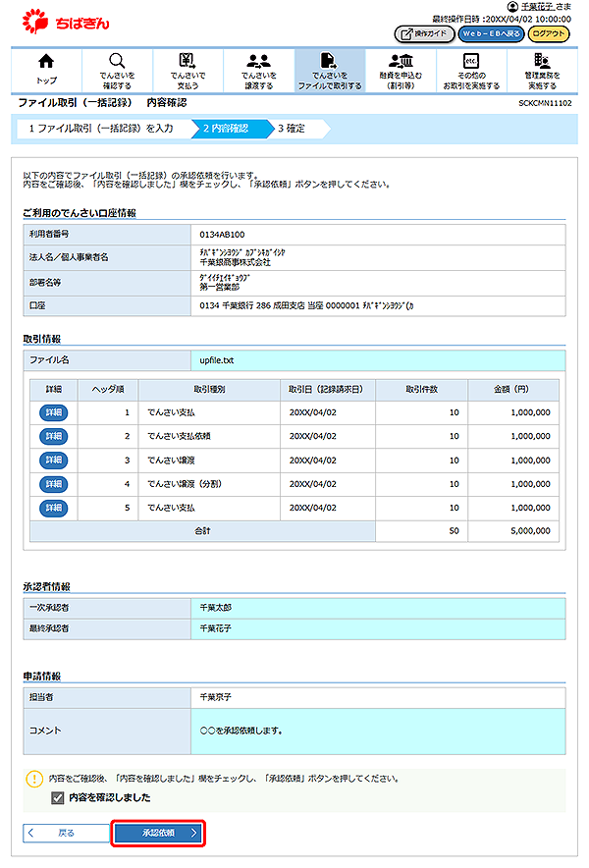Click department name 第一営業部

[x=220, y=288]
